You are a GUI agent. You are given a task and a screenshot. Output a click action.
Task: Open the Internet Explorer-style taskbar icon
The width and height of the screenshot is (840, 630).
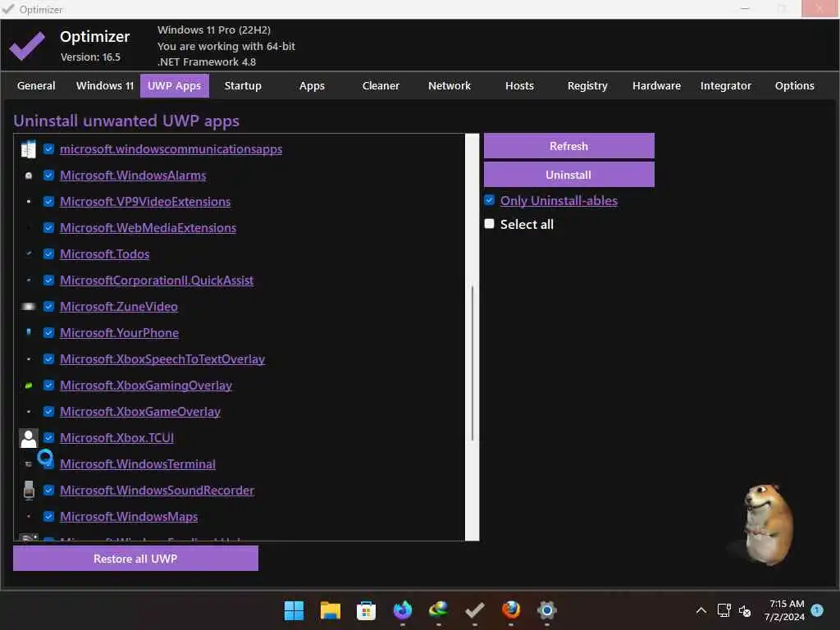pyautogui.click(x=438, y=610)
